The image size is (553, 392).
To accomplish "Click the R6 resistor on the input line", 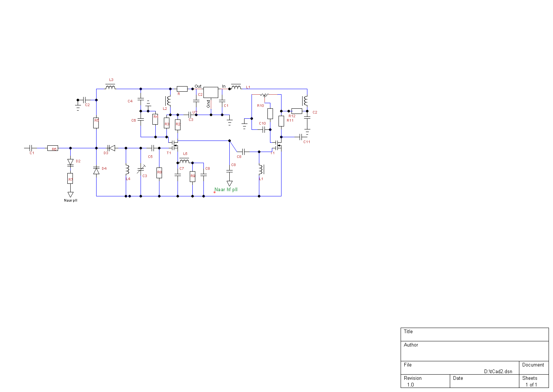I will tap(53, 148).
